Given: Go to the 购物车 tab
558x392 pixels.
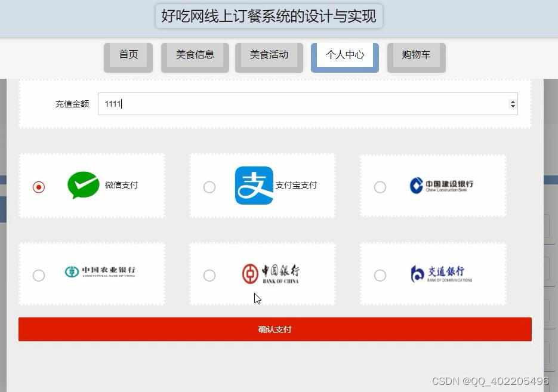Looking at the screenshot, I should pos(416,54).
